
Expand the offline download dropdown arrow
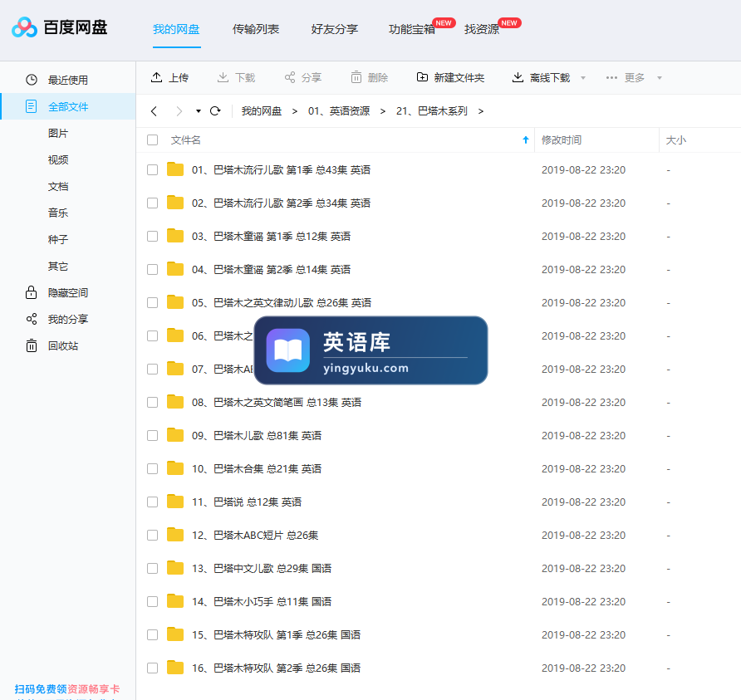click(x=583, y=78)
